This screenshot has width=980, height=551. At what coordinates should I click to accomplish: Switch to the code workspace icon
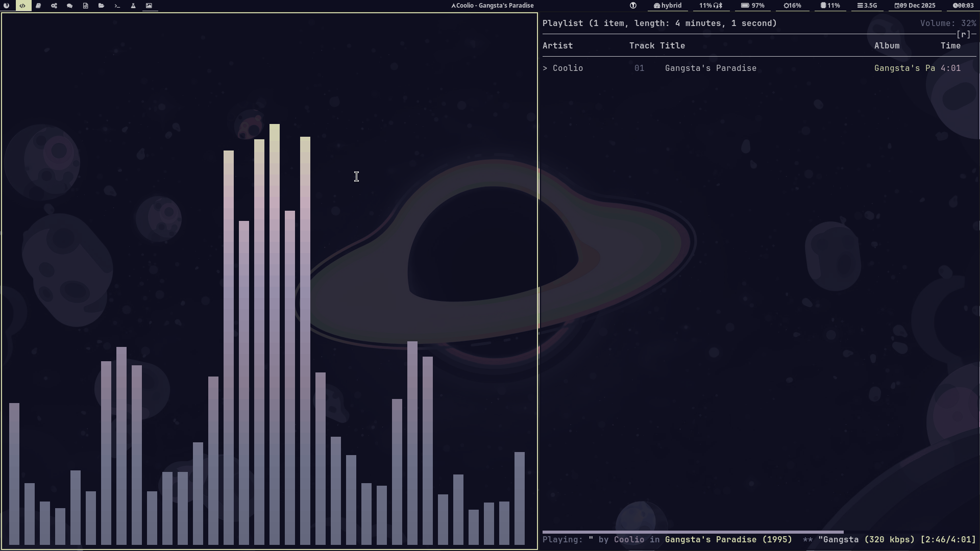coord(22,6)
